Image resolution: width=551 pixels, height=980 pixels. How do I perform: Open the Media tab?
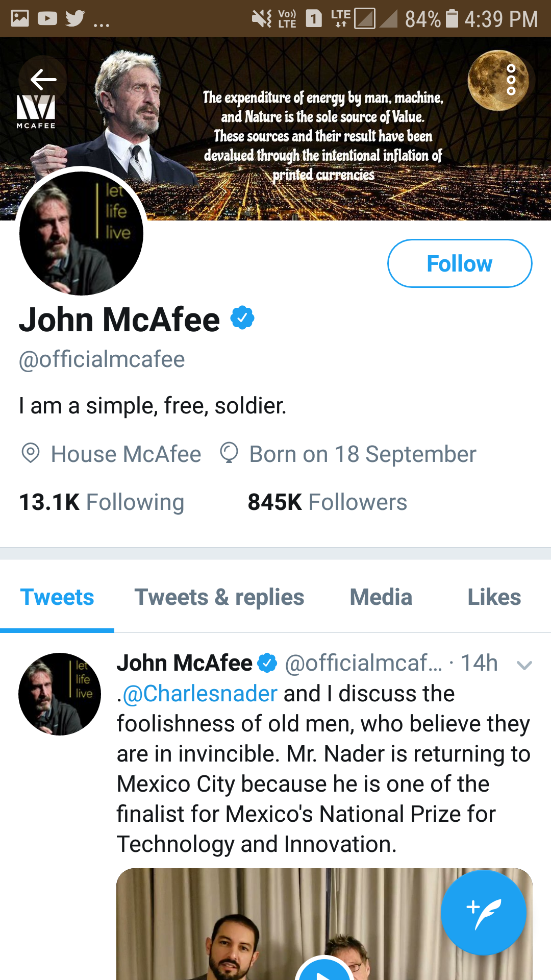[x=381, y=597]
